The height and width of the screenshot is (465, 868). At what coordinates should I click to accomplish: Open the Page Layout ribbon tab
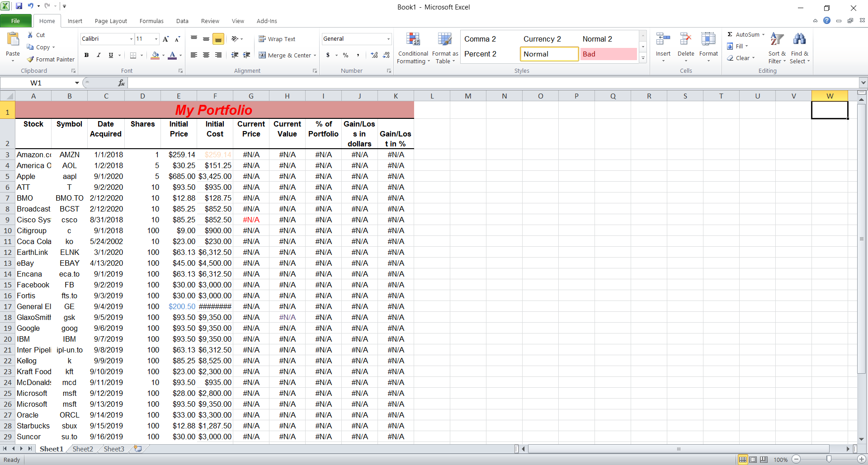(x=111, y=21)
